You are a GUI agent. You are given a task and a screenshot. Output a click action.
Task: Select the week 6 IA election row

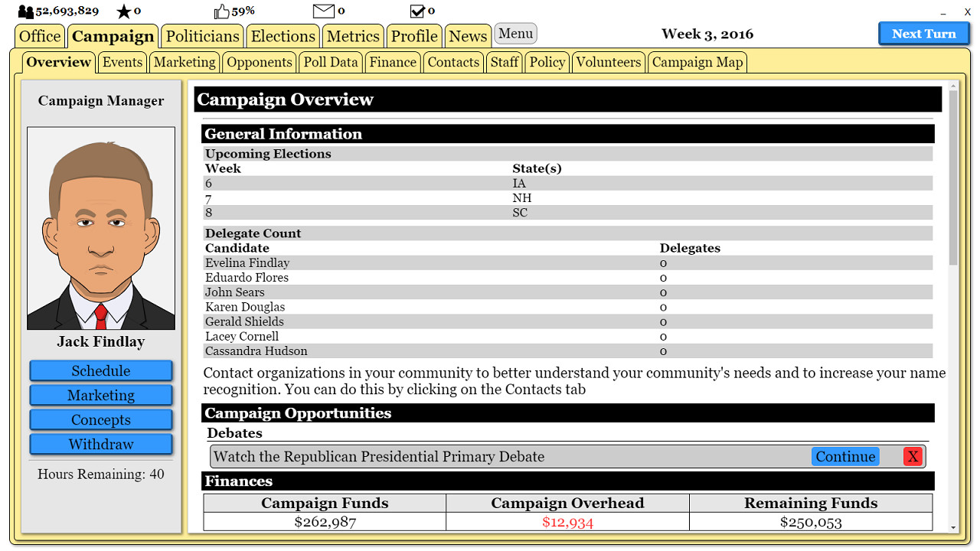[x=459, y=183]
